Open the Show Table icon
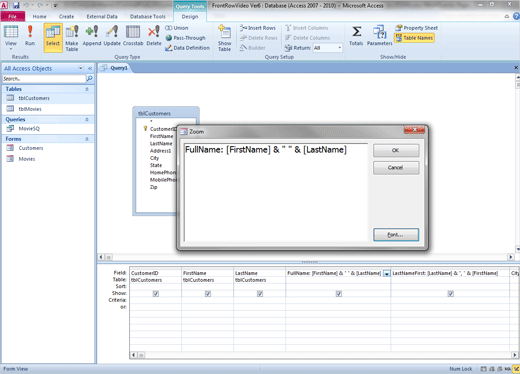 tap(224, 38)
